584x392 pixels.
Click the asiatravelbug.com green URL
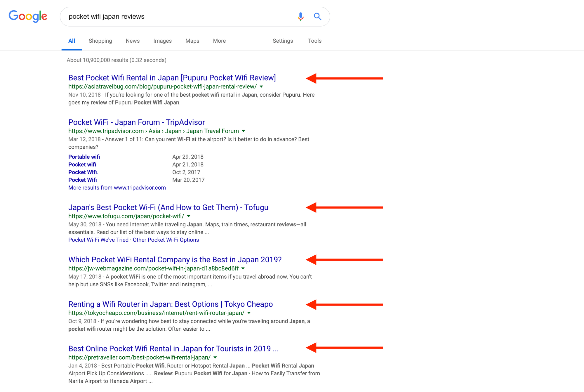[162, 86]
